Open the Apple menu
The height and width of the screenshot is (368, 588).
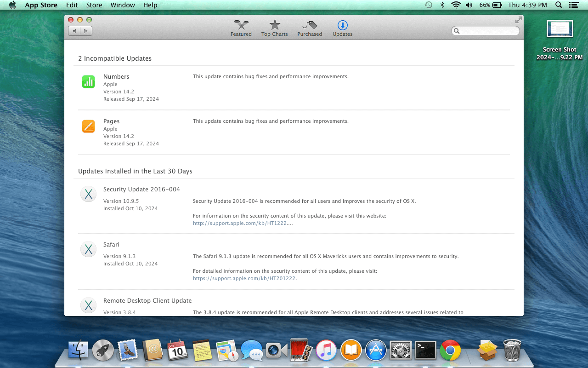click(x=12, y=5)
